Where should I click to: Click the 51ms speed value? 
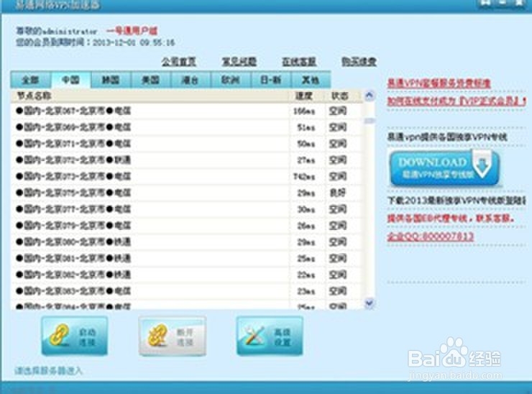click(x=306, y=127)
